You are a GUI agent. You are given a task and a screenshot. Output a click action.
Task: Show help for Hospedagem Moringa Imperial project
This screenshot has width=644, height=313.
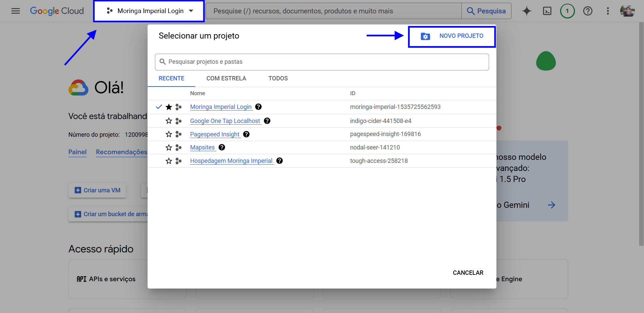tap(279, 161)
